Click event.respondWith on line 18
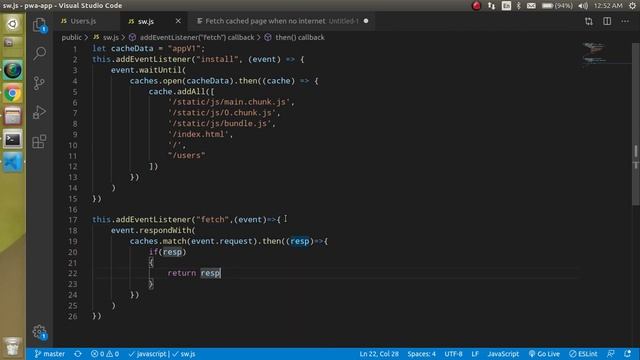 (151, 230)
